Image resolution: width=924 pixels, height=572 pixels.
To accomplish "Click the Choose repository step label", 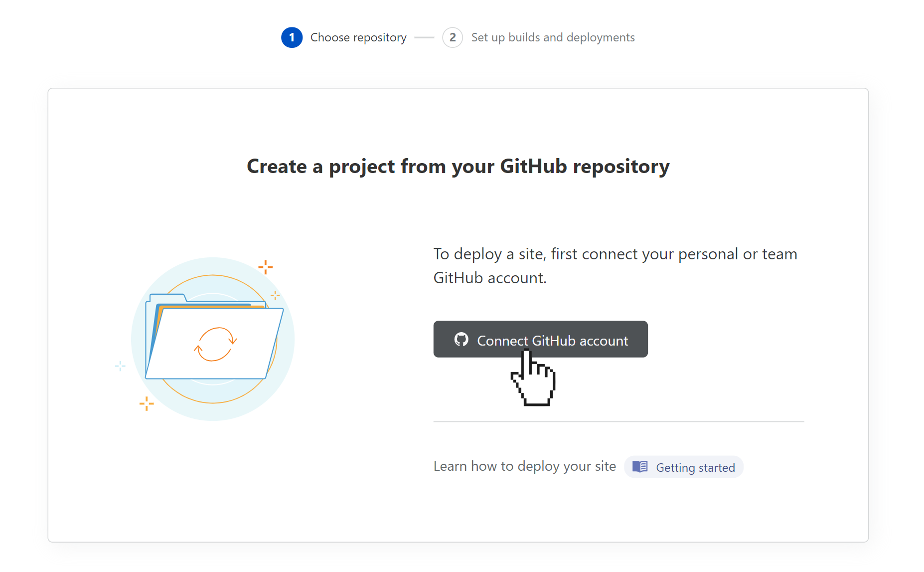I will pos(358,37).
